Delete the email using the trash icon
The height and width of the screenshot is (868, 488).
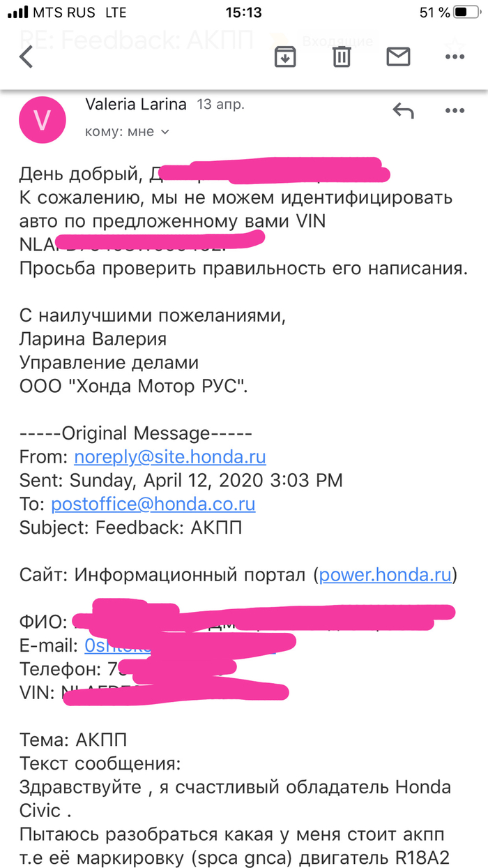coord(341,57)
